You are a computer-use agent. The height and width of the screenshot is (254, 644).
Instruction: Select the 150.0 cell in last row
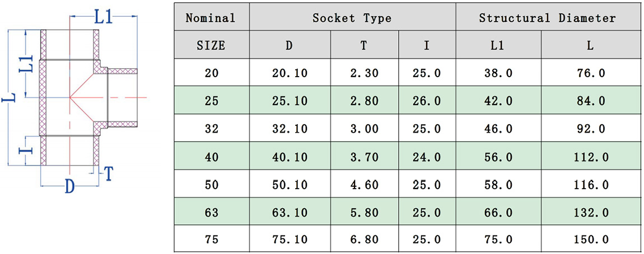click(x=590, y=240)
